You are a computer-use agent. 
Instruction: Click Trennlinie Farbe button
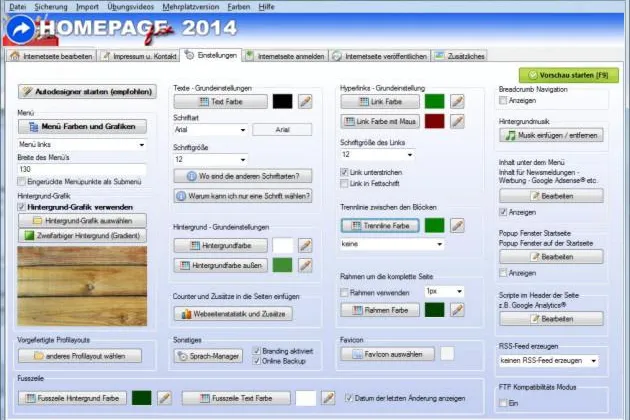pos(380,225)
